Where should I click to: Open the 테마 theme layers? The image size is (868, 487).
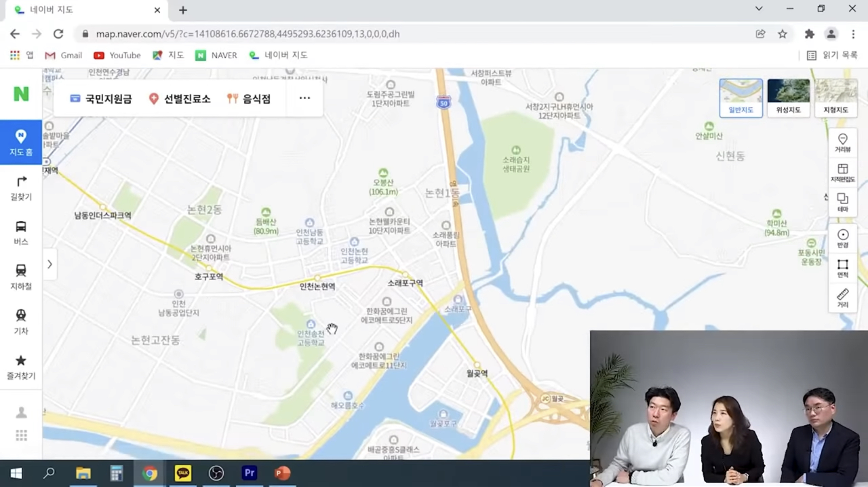[843, 202]
